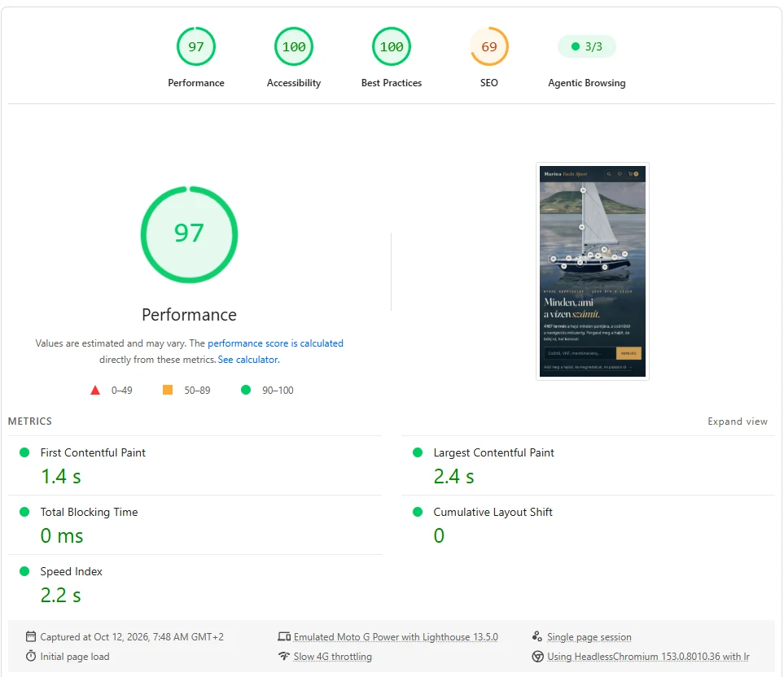The height and width of the screenshot is (677, 784).
Task: Click the Chrome icon by Using HeadlessChromium
Action: pyautogui.click(x=537, y=656)
